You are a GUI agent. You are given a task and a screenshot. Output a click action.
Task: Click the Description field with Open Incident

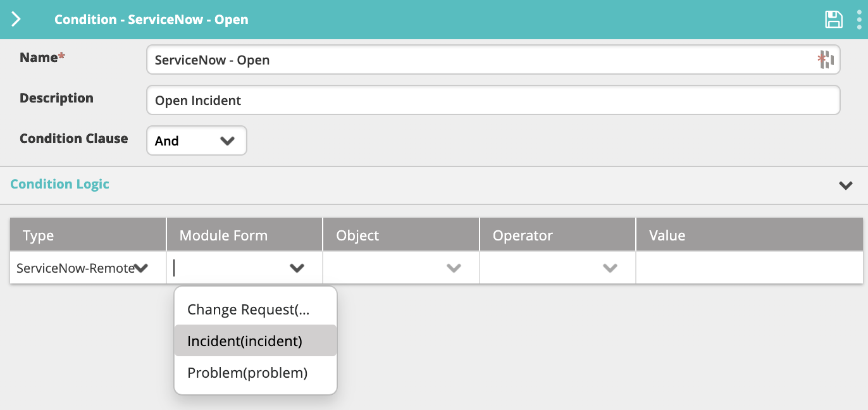[493, 100]
